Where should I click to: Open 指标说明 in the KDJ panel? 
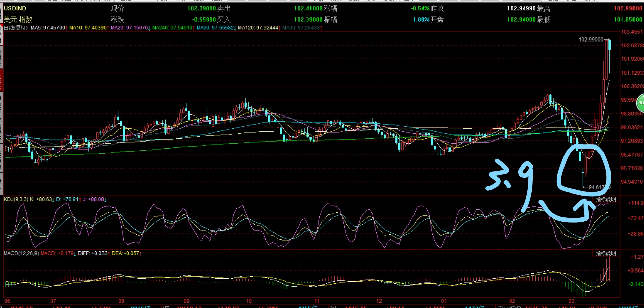click(x=605, y=199)
